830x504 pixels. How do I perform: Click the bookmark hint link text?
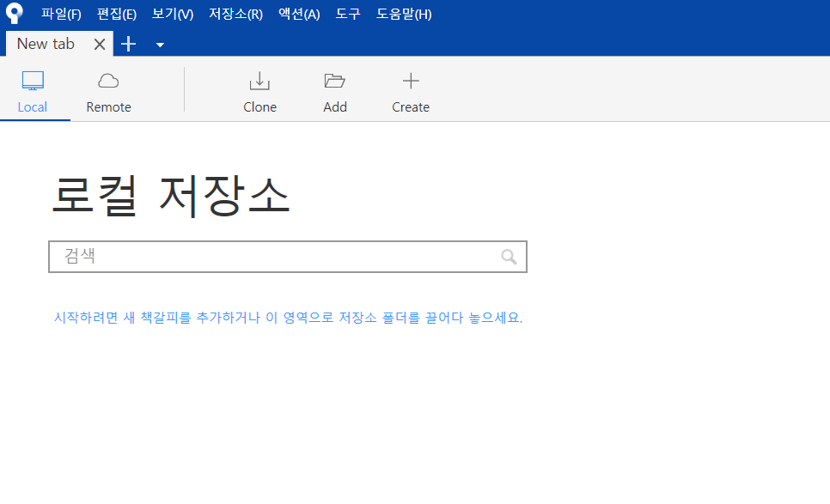(x=288, y=318)
